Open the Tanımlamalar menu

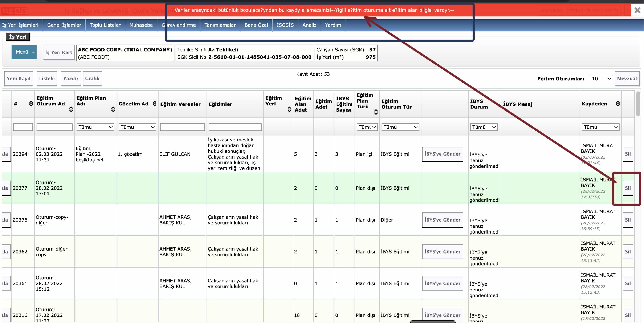(x=220, y=25)
